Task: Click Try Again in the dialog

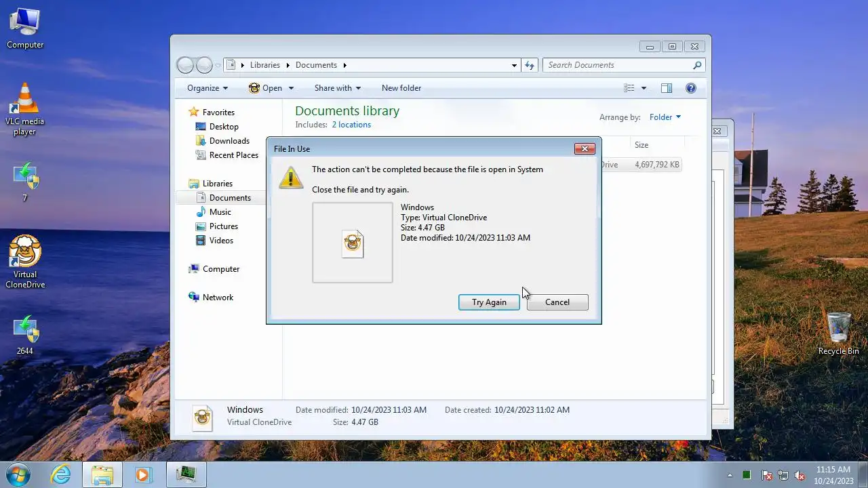Action: [x=489, y=302]
